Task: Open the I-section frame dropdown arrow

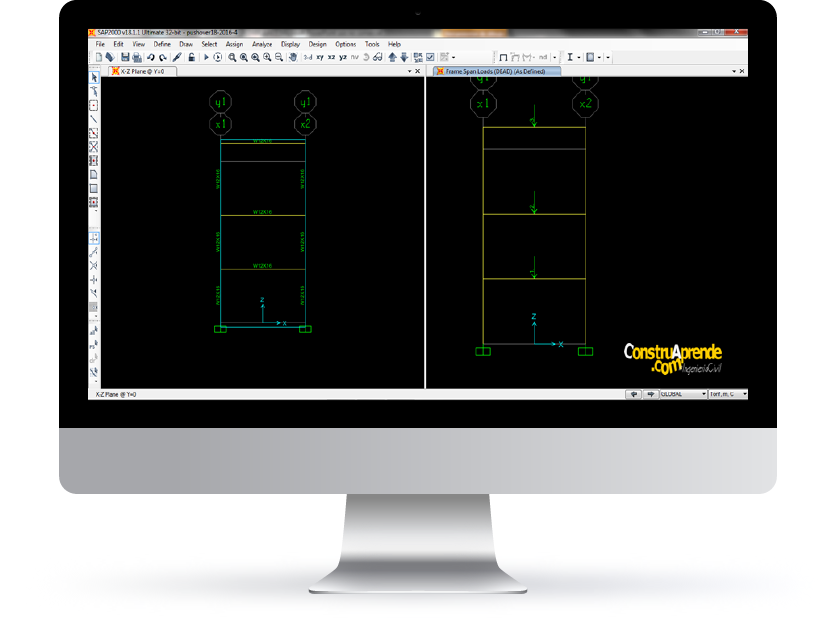Action: [x=579, y=58]
